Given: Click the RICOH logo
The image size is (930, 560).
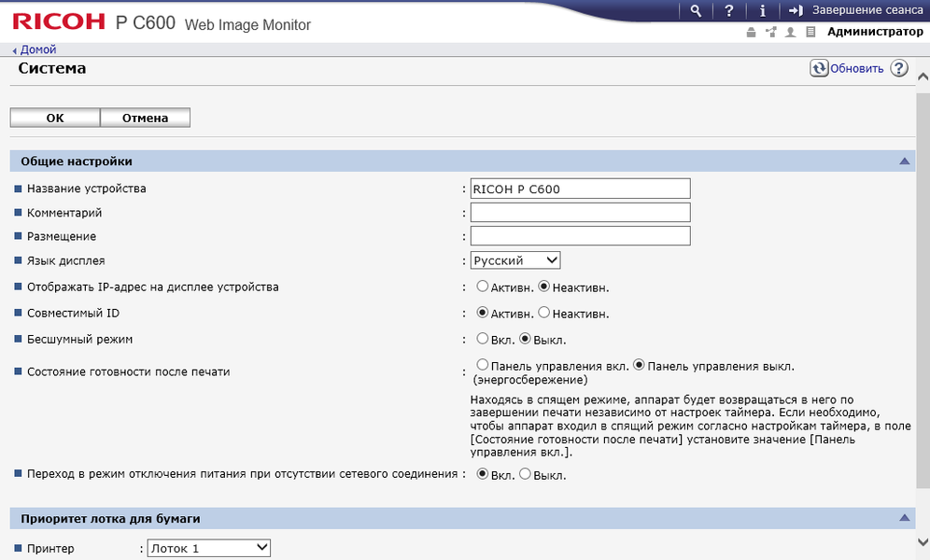Looking at the screenshot, I should [x=58, y=21].
